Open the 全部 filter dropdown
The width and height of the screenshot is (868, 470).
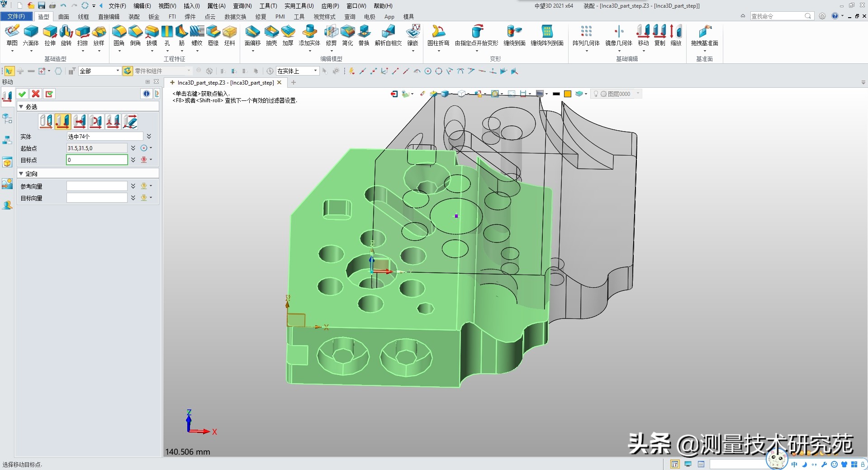pos(118,71)
